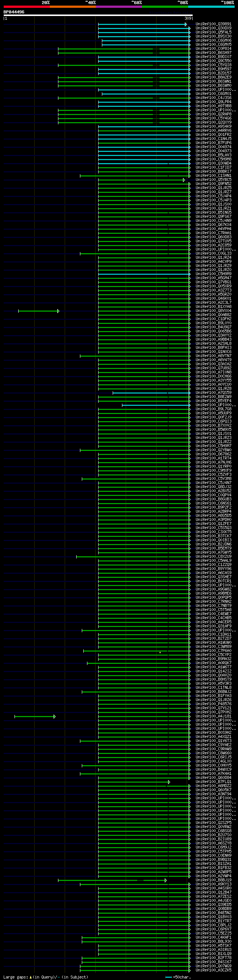Screen dimensions: 238x980
Task: Select the UniRef100_C1N4J5 hit label
Action: point(214,139)
